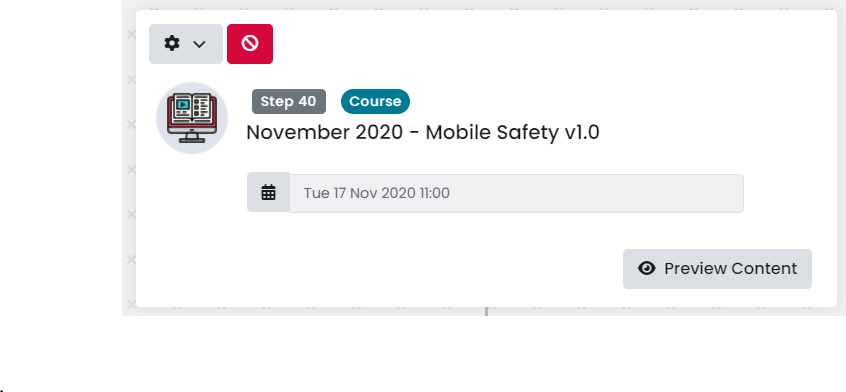Click the calendar icon beside the date
The image size is (846, 392).
269,192
